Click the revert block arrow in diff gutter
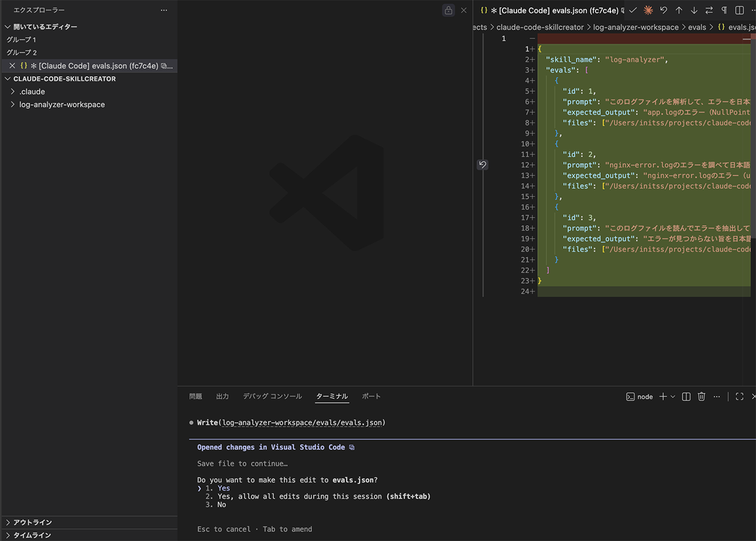This screenshot has height=541, width=756. click(x=482, y=165)
